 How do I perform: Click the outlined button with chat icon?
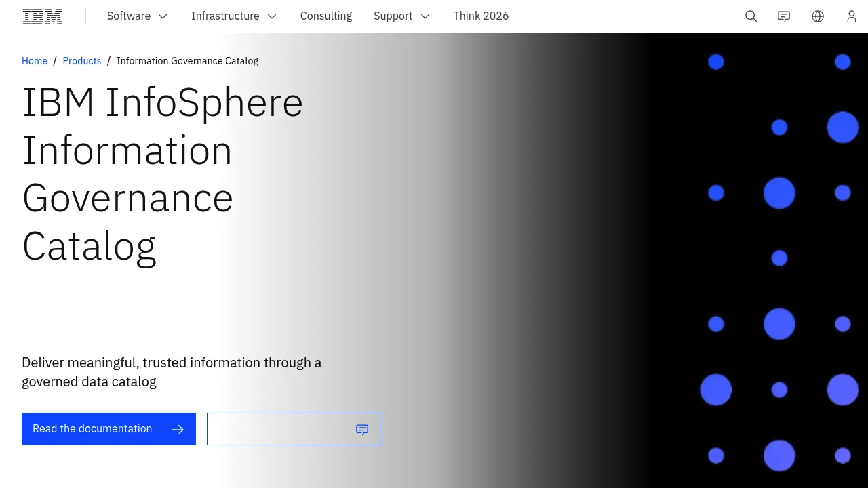coord(294,429)
